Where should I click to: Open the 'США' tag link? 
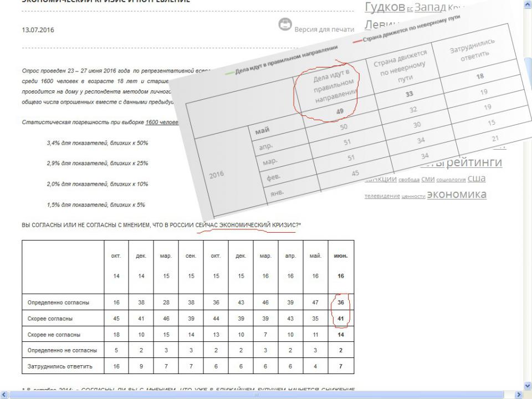point(477,178)
